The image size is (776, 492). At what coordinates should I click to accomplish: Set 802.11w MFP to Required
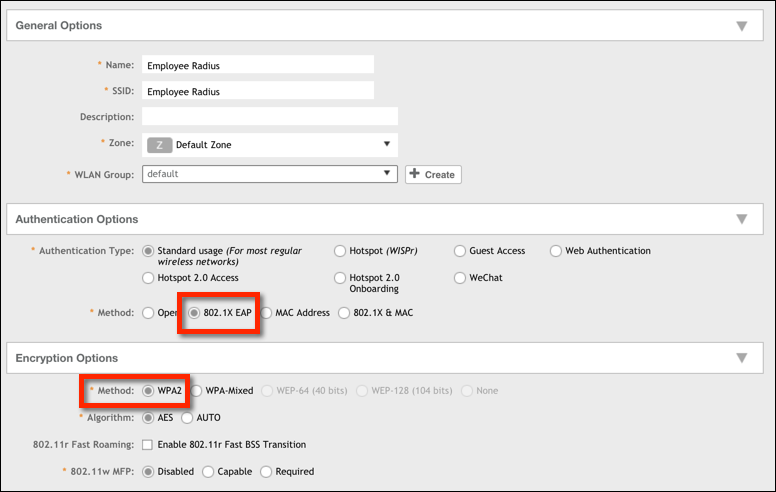pyautogui.click(x=265, y=472)
